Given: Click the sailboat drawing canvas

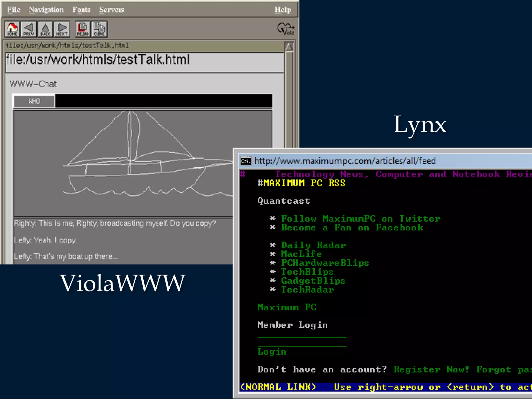Looking at the screenshot, I should tap(123, 163).
